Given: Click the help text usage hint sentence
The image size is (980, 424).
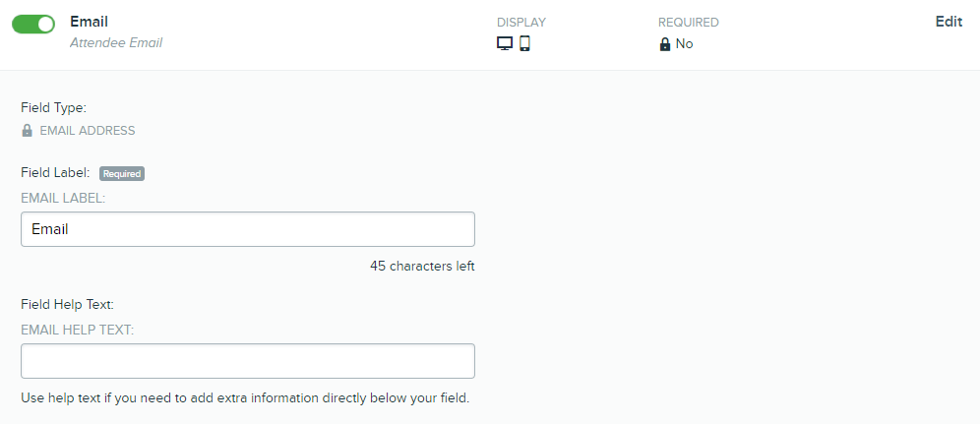Looking at the screenshot, I should point(245,397).
